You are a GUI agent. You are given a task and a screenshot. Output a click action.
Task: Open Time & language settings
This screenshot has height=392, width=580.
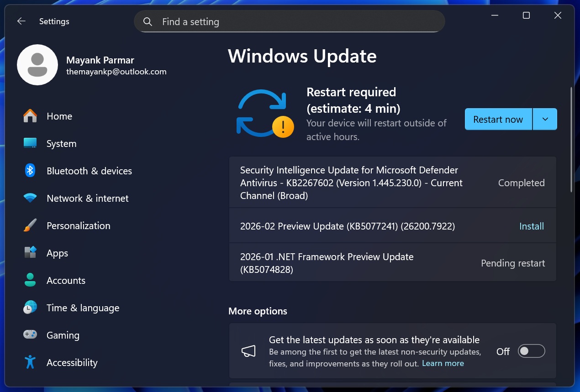83,308
